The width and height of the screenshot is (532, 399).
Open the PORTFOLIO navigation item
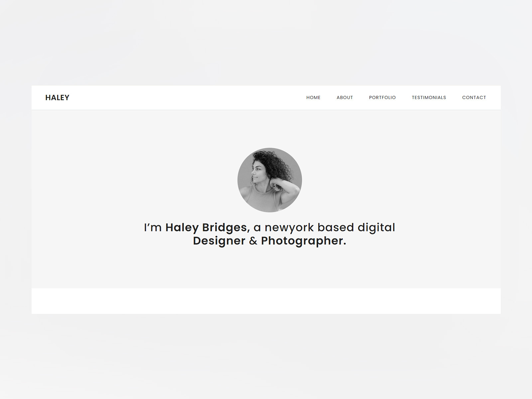(x=382, y=97)
